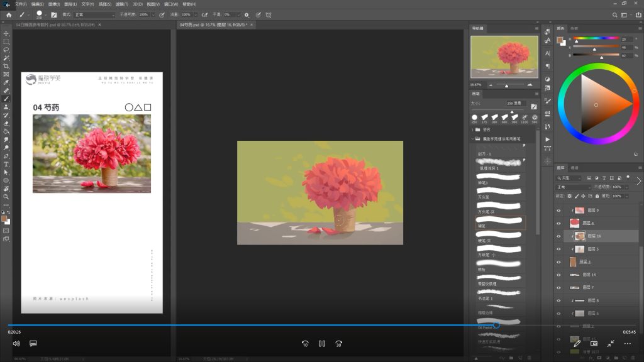Viewport: 644px width, 362px height.
Task: Toggle visibility of layer 图层 16
Action: click(x=558, y=236)
